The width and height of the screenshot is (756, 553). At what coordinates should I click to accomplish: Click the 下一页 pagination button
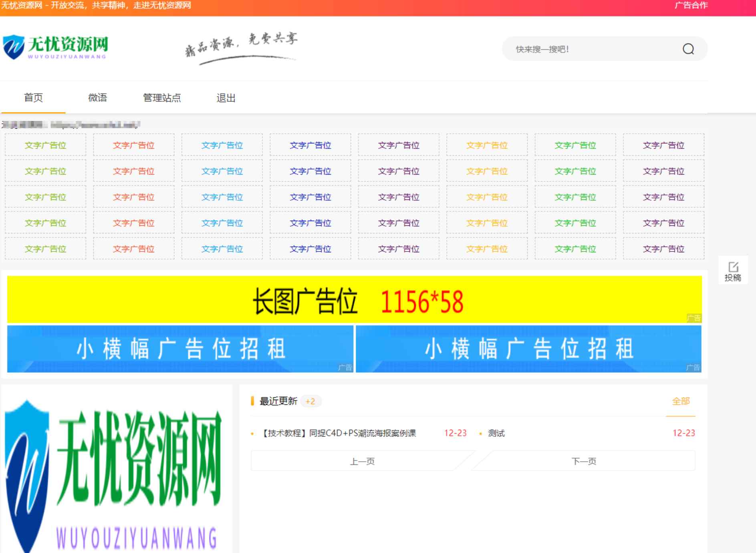click(x=585, y=460)
